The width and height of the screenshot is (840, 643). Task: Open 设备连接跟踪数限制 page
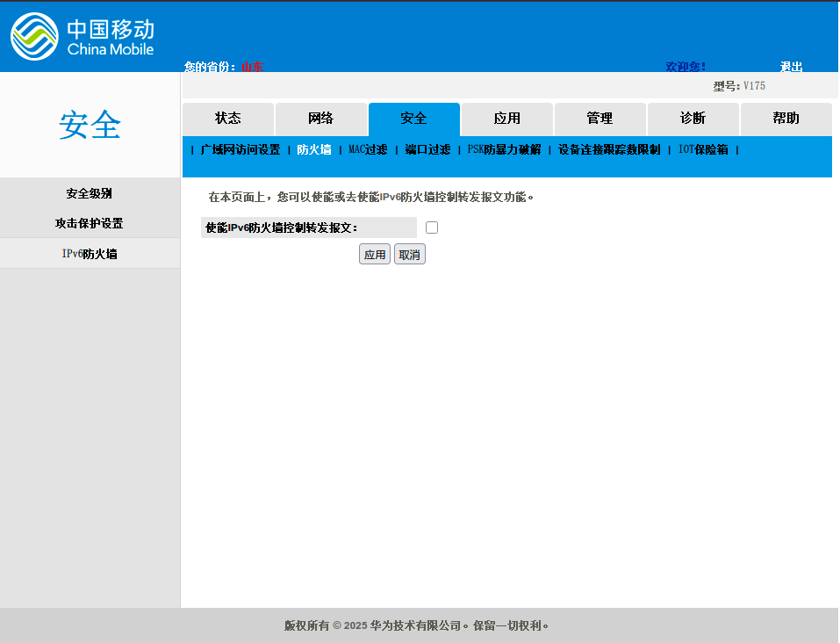point(609,150)
